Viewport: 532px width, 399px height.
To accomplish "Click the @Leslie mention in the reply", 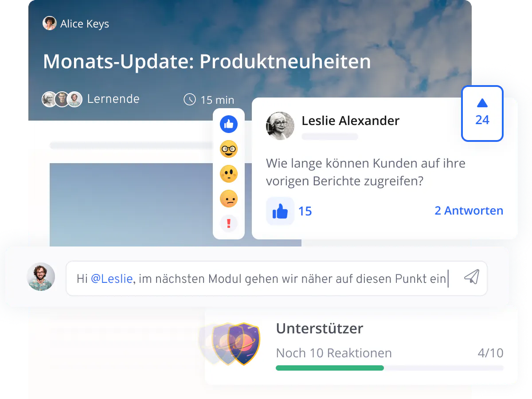I will click(x=112, y=279).
